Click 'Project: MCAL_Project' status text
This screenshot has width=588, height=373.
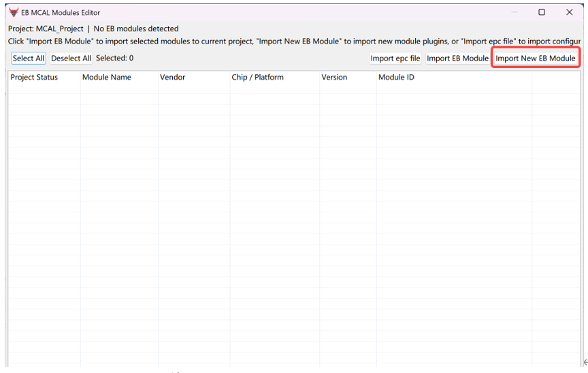[46, 29]
